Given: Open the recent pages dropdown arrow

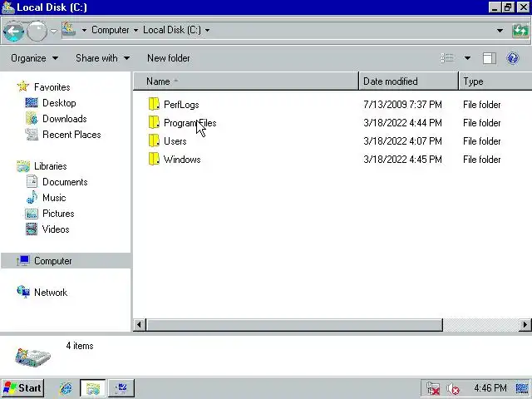Looking at the screenshot, I should tap(53, 31).
